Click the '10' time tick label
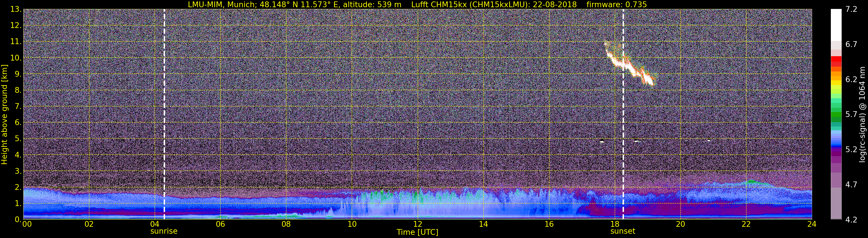This screenshot has width=868, height=238. click(x=352, y=224)
